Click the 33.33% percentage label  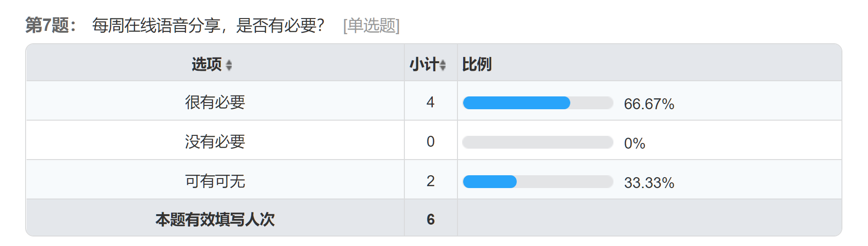(x=649, y=183)
